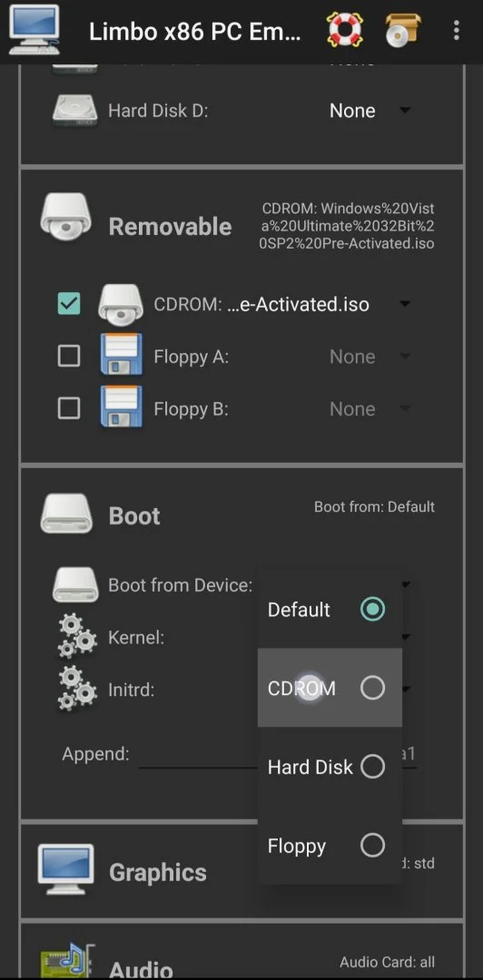Open the CD box icon in top bar
This screenshot has width=483, height=980.
(x=403, y=30)
